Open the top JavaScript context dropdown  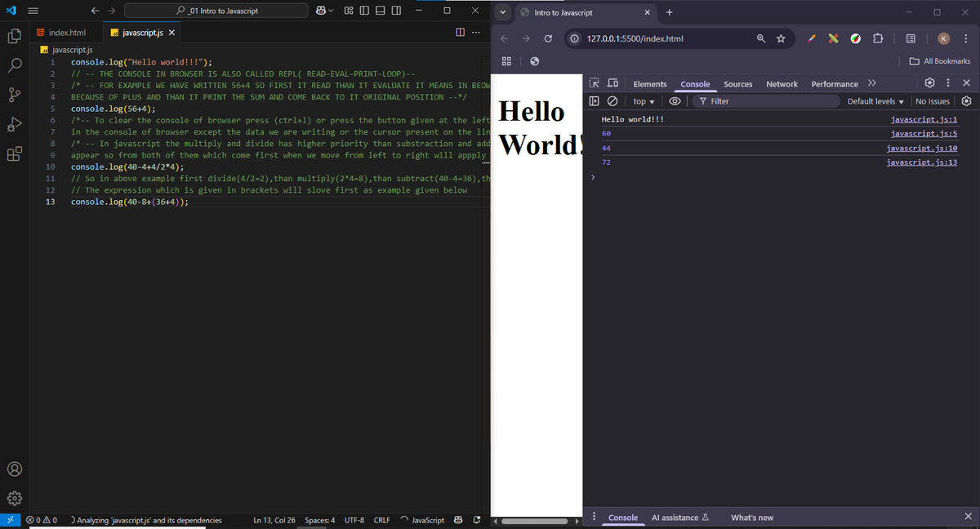pos(644,101)
